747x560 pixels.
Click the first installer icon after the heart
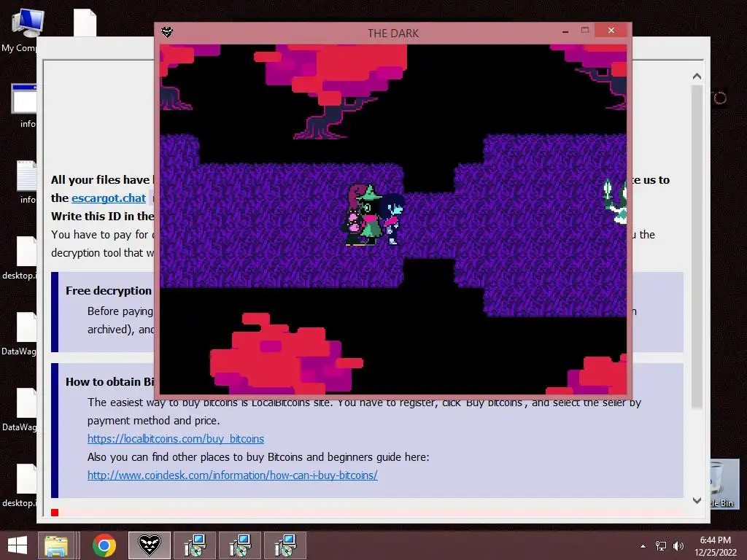click(195, 545)
